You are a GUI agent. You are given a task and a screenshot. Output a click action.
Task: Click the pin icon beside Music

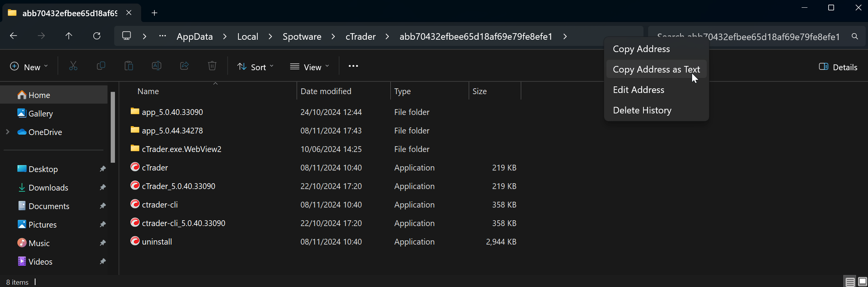tap(103, 243)
